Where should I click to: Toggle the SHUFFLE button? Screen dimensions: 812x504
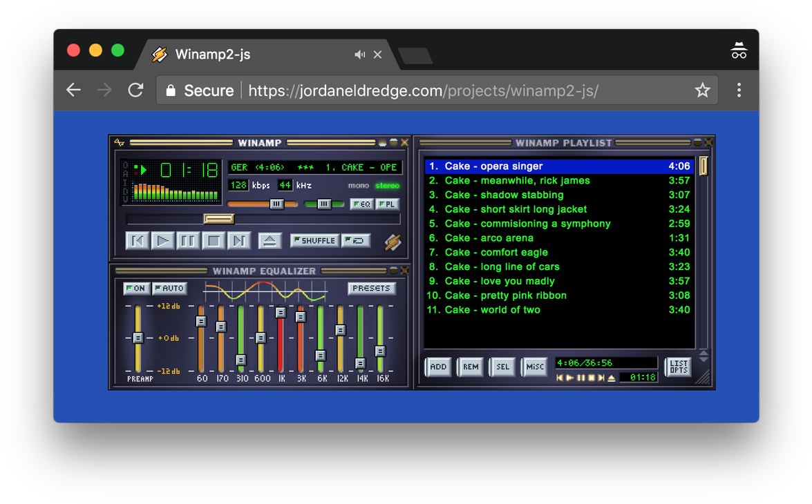(315, 241)
